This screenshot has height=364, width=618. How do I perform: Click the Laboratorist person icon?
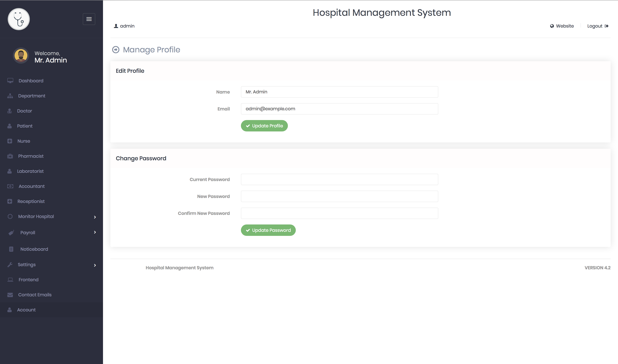(x=10, y=171)
